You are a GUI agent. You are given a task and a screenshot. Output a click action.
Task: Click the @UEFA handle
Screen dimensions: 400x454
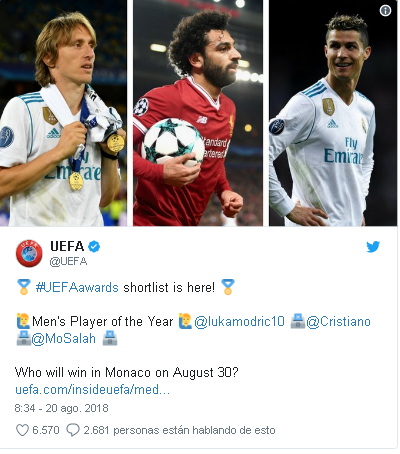click(68, 261)
